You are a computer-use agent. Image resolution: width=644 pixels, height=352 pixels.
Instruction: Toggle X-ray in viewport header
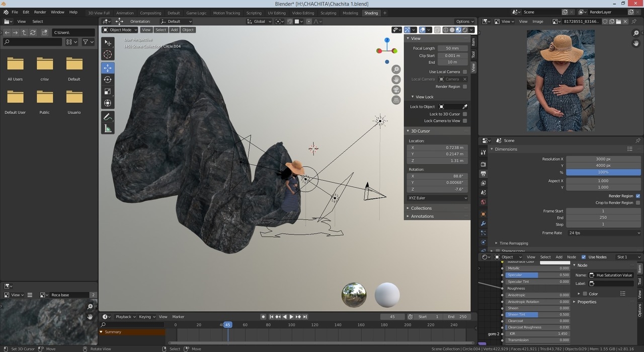point(437,30)
